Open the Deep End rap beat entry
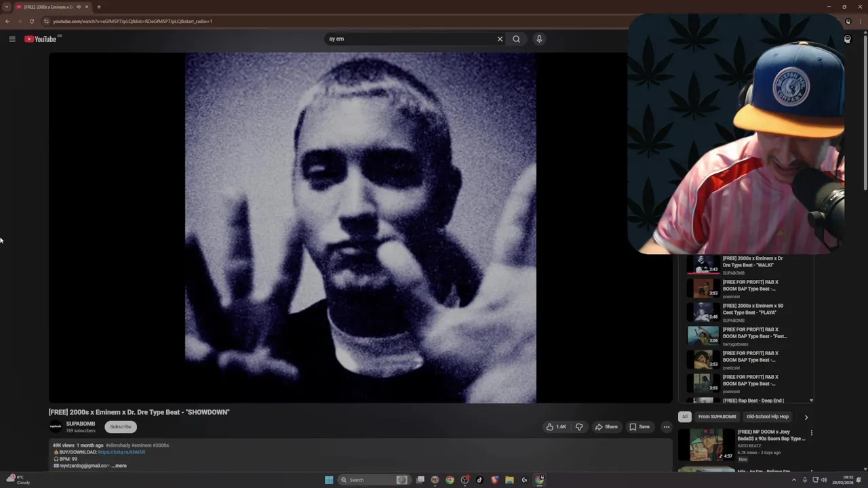The width and height of the screenshot is (868, 488). pos(749,401)
